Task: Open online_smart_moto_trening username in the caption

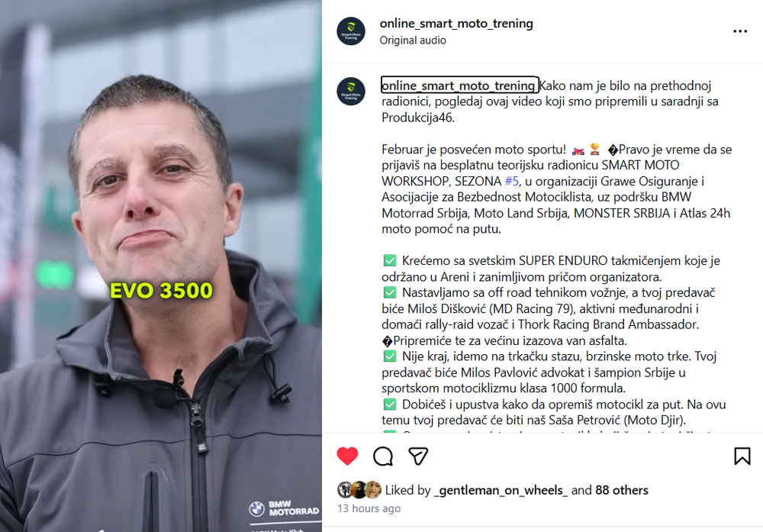Action: 459,85
